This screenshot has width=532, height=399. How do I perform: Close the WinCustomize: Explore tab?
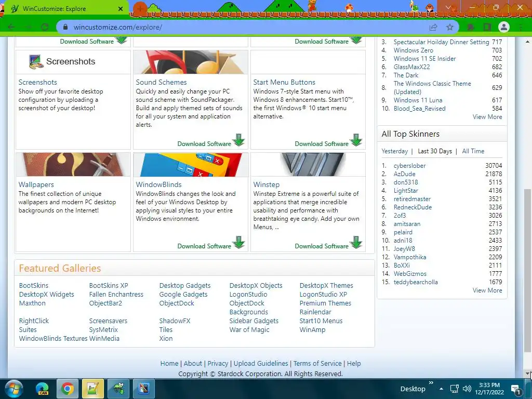[x=121, y=9]
